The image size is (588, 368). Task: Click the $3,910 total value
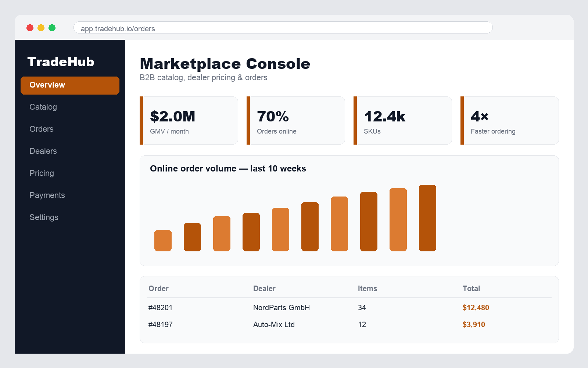click(x=474, y=325)
